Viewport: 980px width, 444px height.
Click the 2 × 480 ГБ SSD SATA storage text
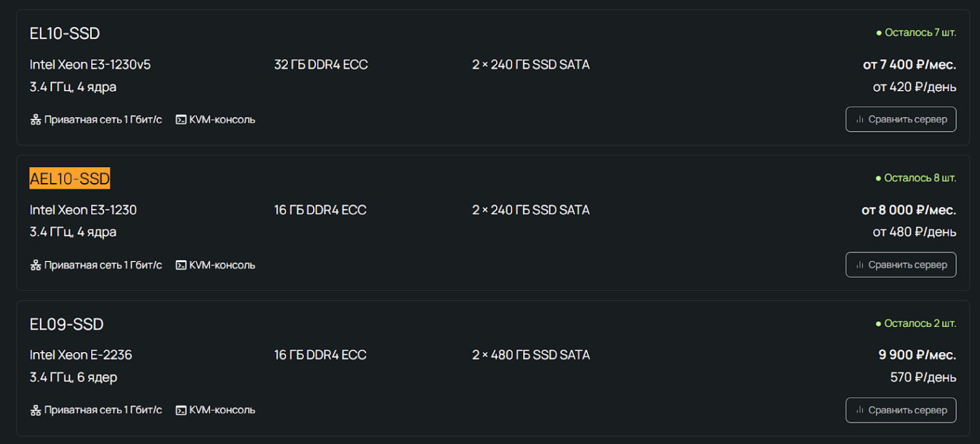(x=531, y=355)
